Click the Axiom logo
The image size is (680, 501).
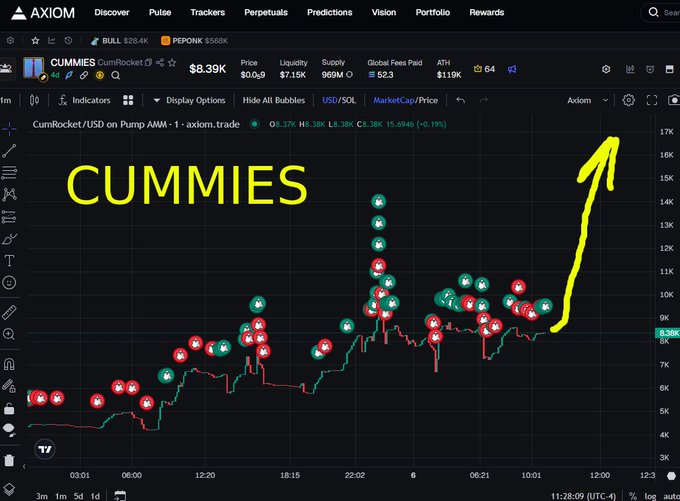pos(42,13)
